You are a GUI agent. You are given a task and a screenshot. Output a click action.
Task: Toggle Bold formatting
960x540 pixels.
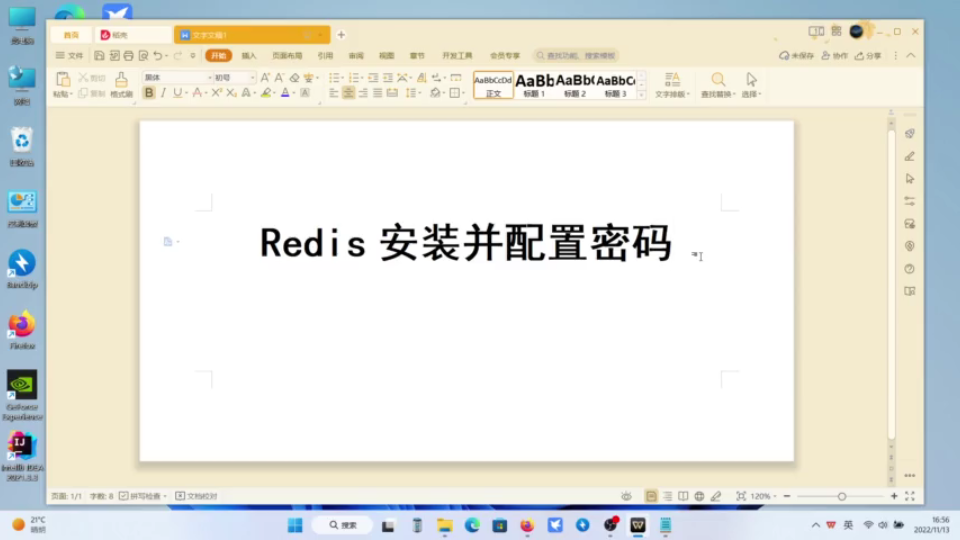[149, 93]
